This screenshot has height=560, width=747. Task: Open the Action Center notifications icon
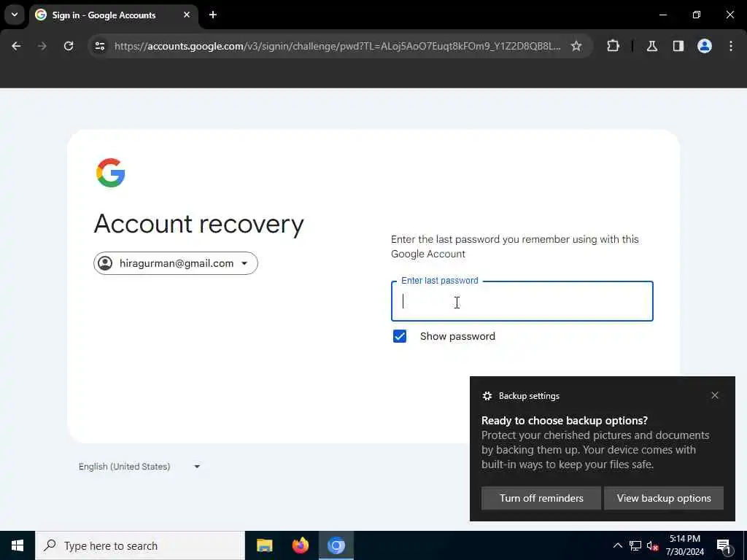724,545
